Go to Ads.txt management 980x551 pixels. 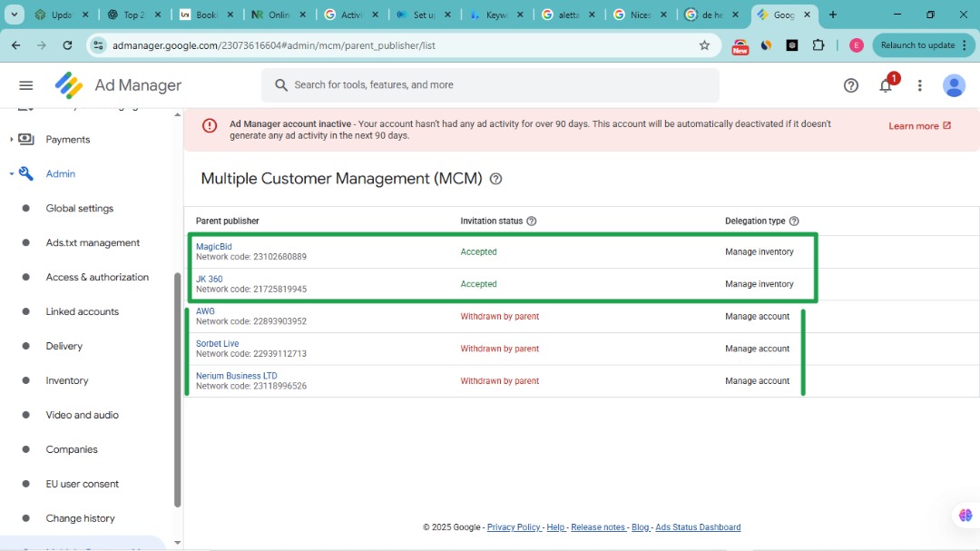pos(93,243)
